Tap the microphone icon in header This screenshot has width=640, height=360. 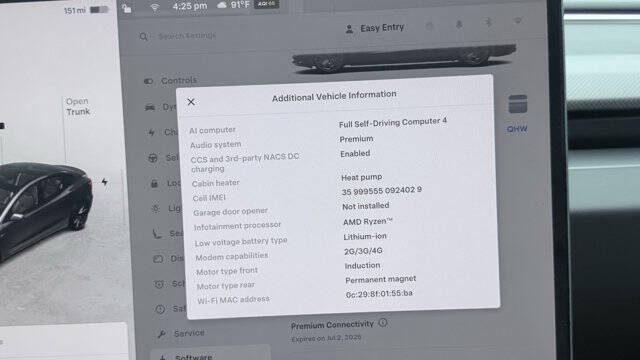[x=459, y=24]
